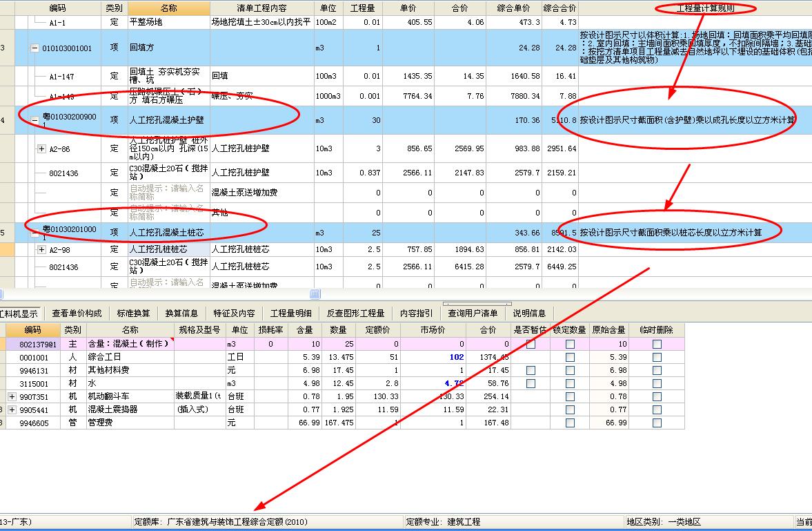Image resolution: width=812 pixels, height=531 pixels.
Task: Tick 锁定数量 for 综合工日 row
Action: tap(570, 357)
